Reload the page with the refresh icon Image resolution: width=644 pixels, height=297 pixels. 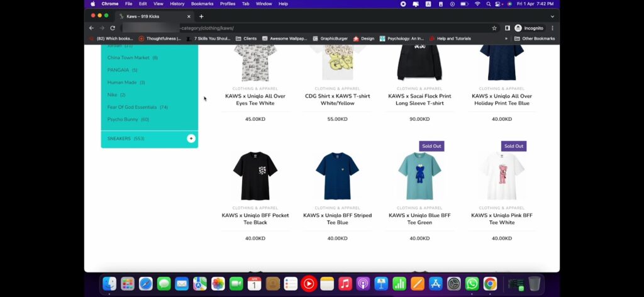tap(113, 28)
